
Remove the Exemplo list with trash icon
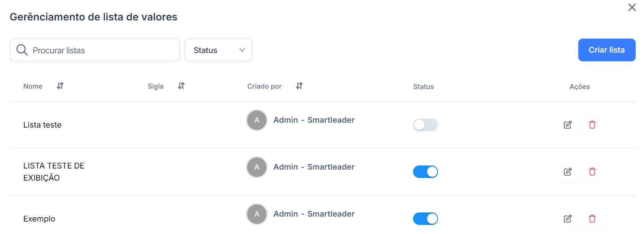[592, 219]
